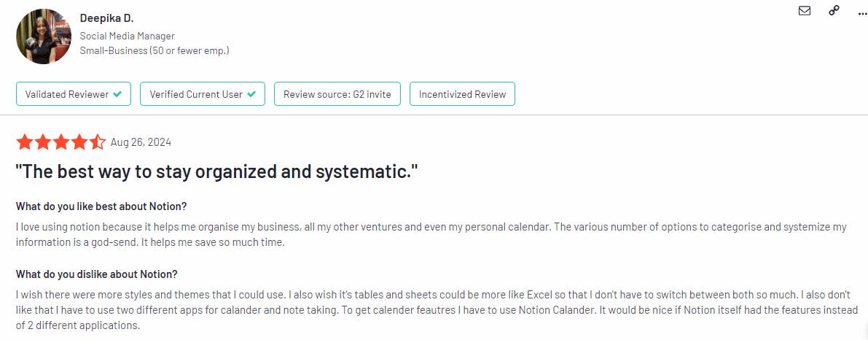Open Deepika D.'s profile photo
Viewport: 868px width, 340px height.
click(43, 36)
